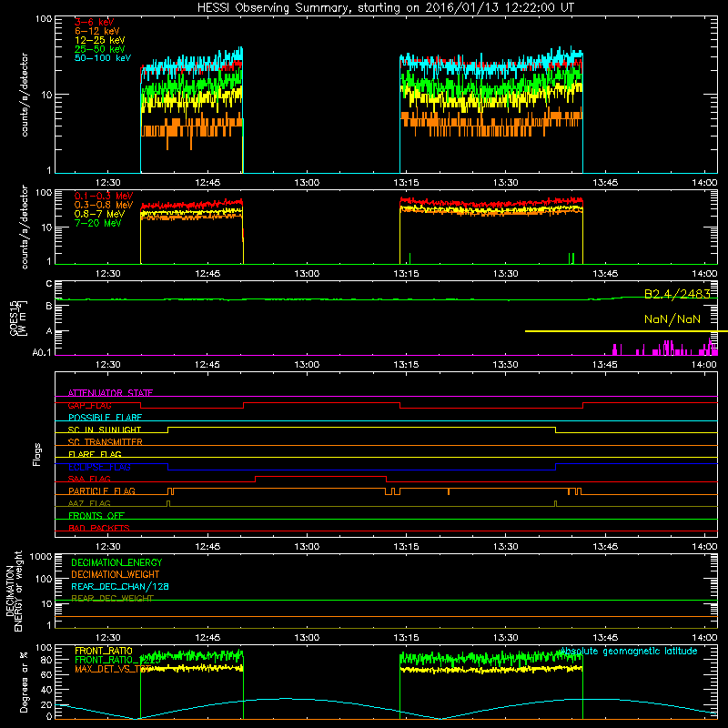Select the ECLIPSE_FLAG label

point(99,467)
